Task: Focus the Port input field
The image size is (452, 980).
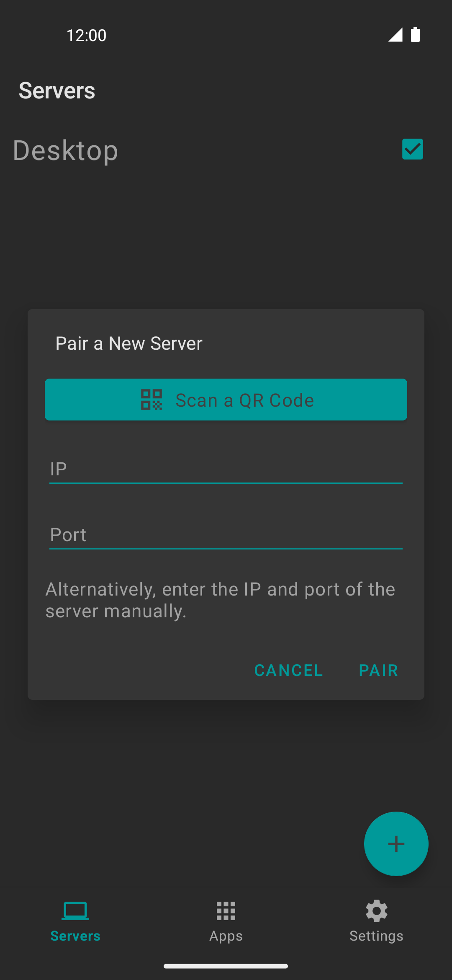Action: point(226,535)
